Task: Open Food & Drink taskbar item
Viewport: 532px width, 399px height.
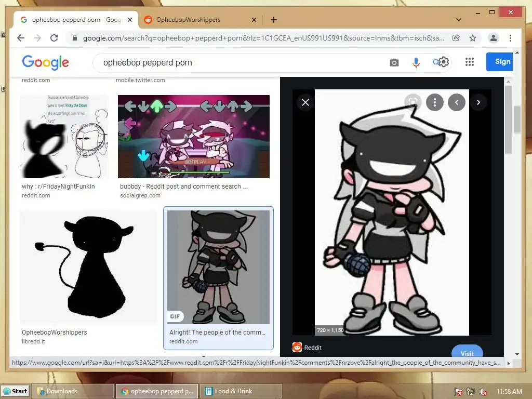Action: click(241, 391)
